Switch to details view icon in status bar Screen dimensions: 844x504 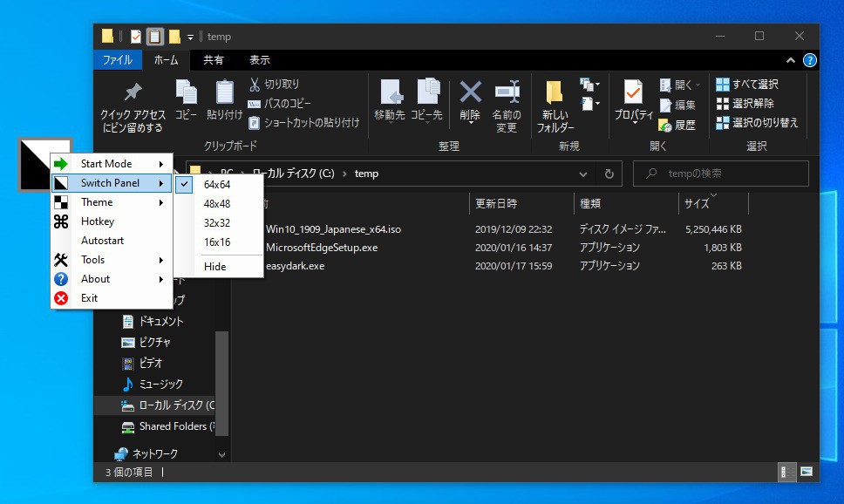point(786,473)
